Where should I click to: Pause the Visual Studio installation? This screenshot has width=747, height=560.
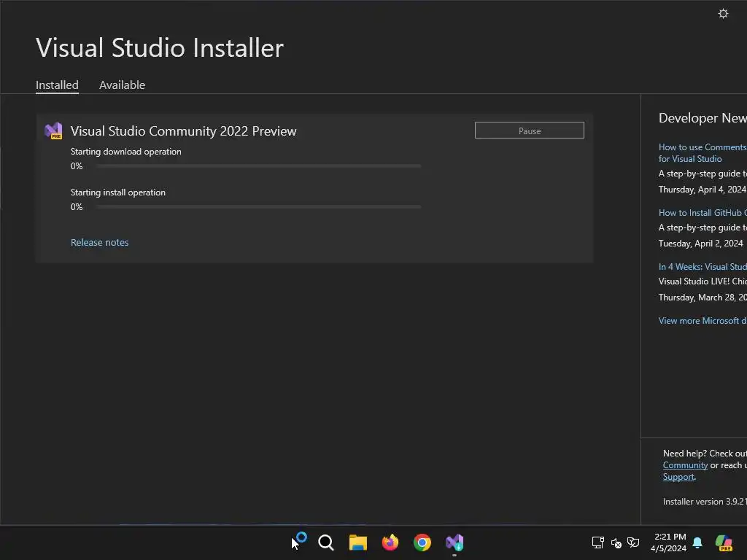pyautogui.click(x=530, y=131)
